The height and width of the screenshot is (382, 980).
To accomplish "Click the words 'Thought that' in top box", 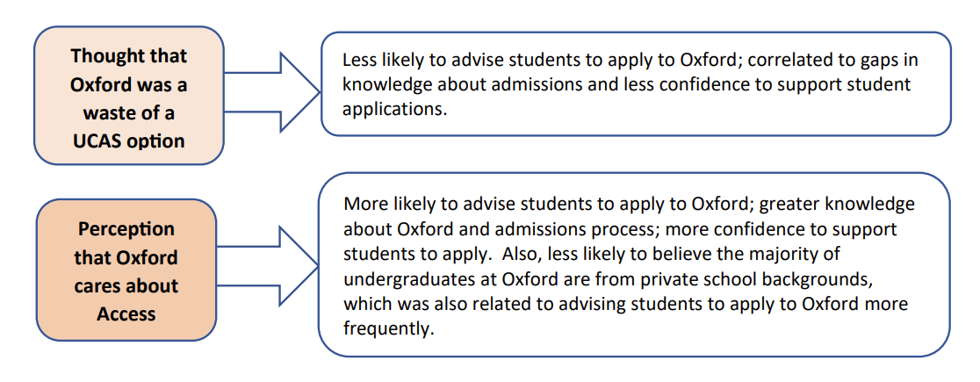I will coord(128,57).
